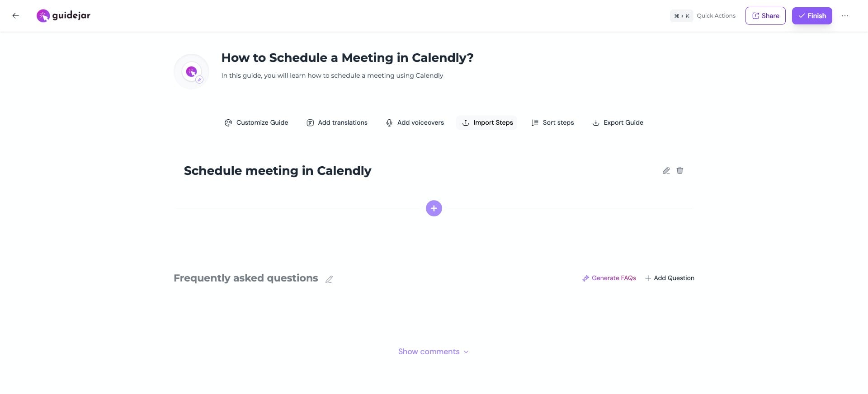This screenshot has height=394, width=868.
Task: Click Generate FAQs link
Action: (x=609, y=278)
